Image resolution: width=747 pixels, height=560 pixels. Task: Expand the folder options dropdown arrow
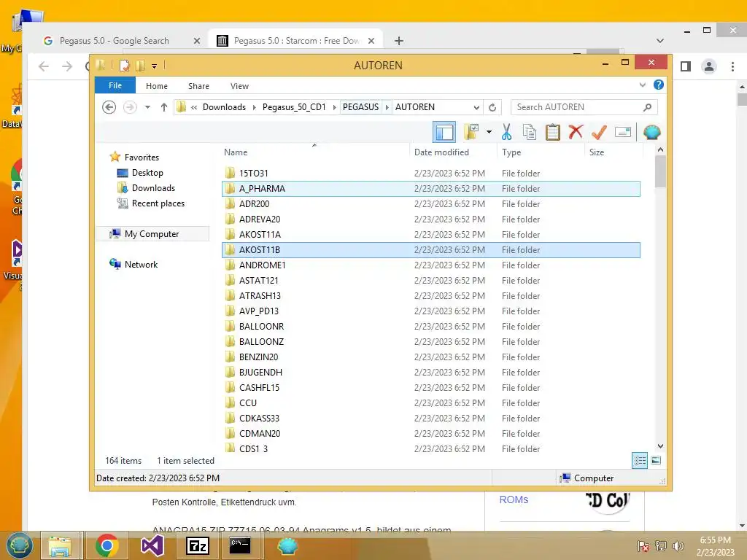point(489,132)
